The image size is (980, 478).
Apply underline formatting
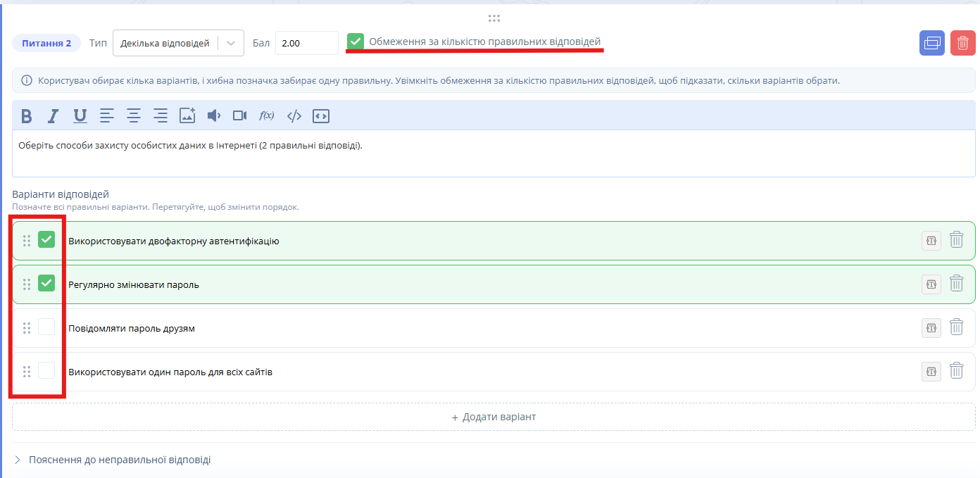click(80, 116)
